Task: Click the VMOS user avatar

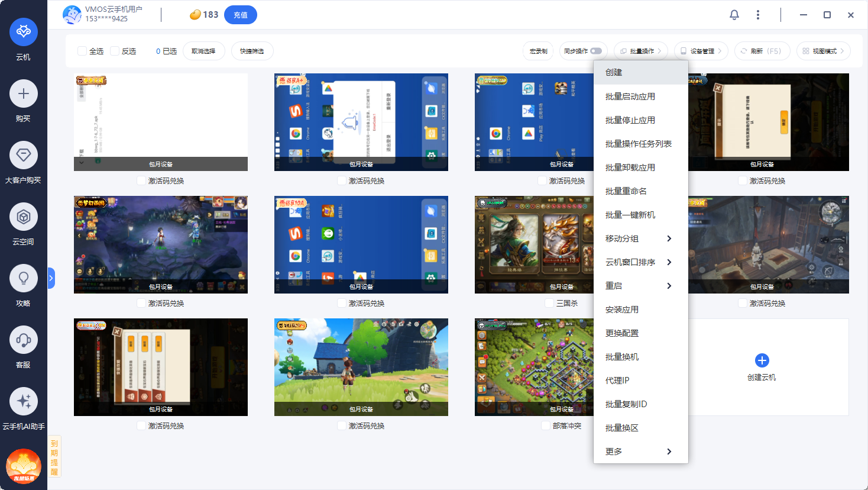Action: 72,15
